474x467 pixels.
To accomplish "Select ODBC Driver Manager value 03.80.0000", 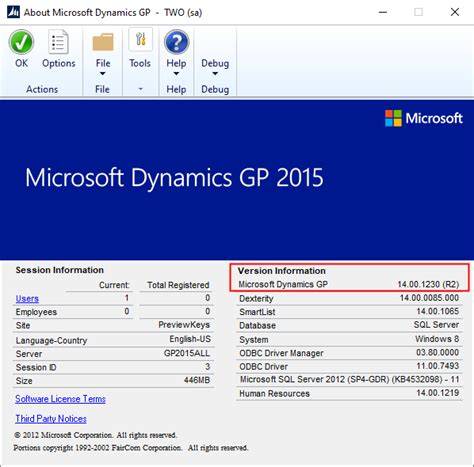I will click(x=437, y=352).
